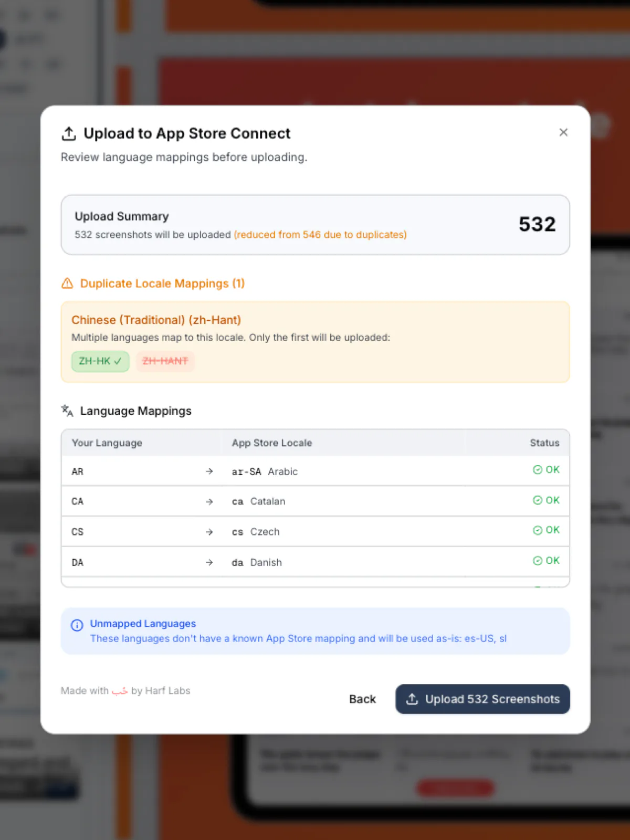This screenshot has width=630, height=840.
Task: Open the Harf Labs credit link
Action: tap(161, 691)
